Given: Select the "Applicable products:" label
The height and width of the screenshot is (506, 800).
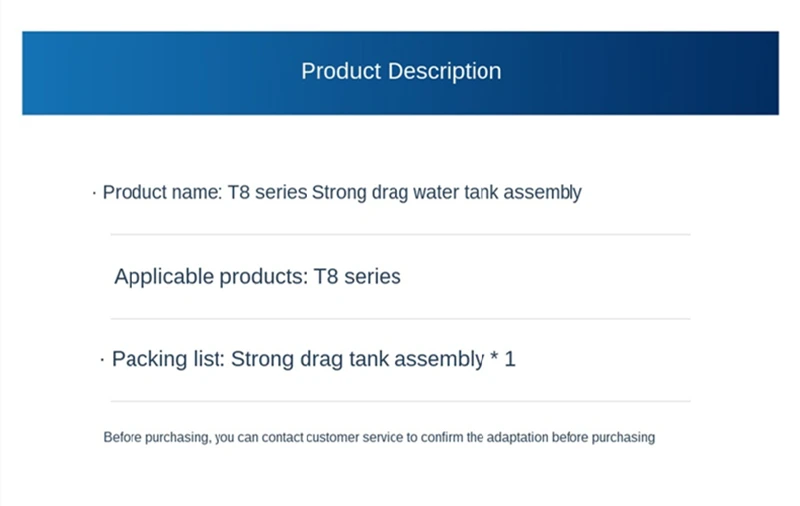Looking at the screenshot, I should pyautogui.click(x=211, y=277).
